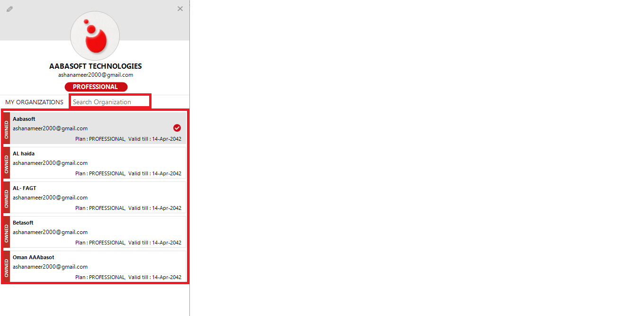Click the OWNED tag beside Betasoft

(x=7, y=232)
